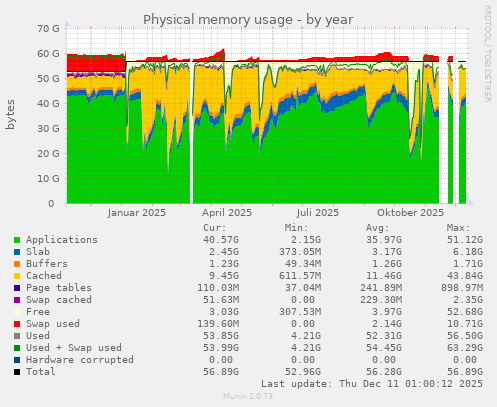Image resolution: width=497 pixels, height=407 pixels.
Task: Click the 'Oktober 2025' axis label
Action: click(x=410, y=213)
